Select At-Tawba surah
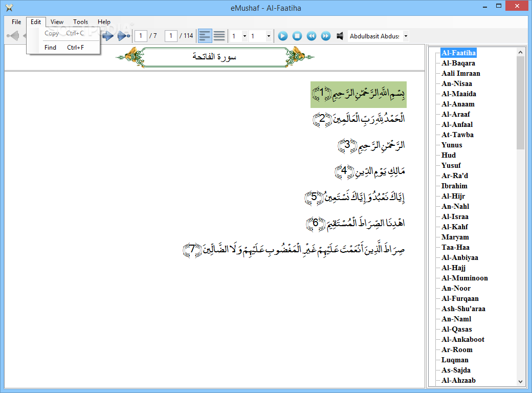 [457, 135]
